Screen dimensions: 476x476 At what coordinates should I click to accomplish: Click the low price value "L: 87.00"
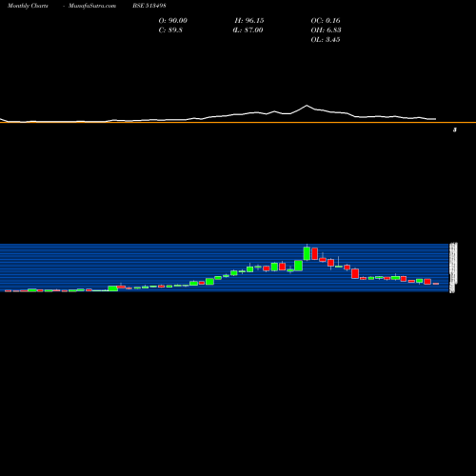tap(248, 30)
